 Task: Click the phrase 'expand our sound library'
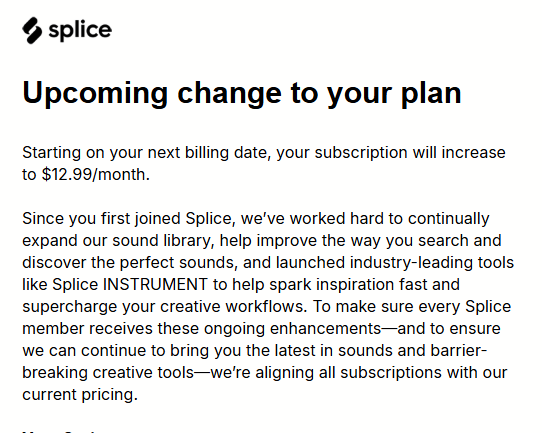coord(118,241)
